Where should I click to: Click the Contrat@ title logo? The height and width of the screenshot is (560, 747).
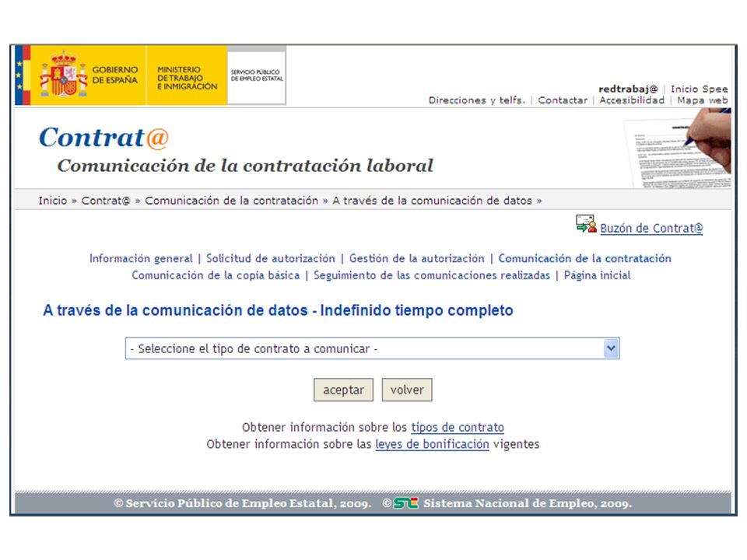(x=103, y=137)
